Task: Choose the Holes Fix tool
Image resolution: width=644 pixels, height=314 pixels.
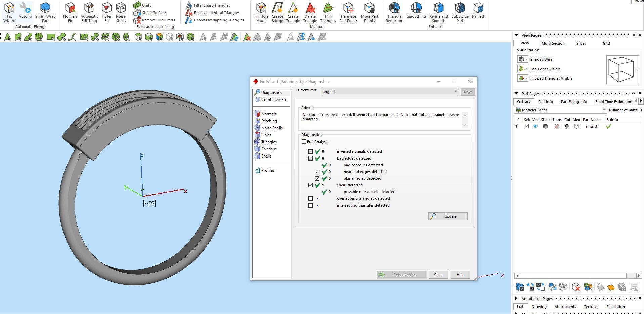Action: [x=106, y=12]
